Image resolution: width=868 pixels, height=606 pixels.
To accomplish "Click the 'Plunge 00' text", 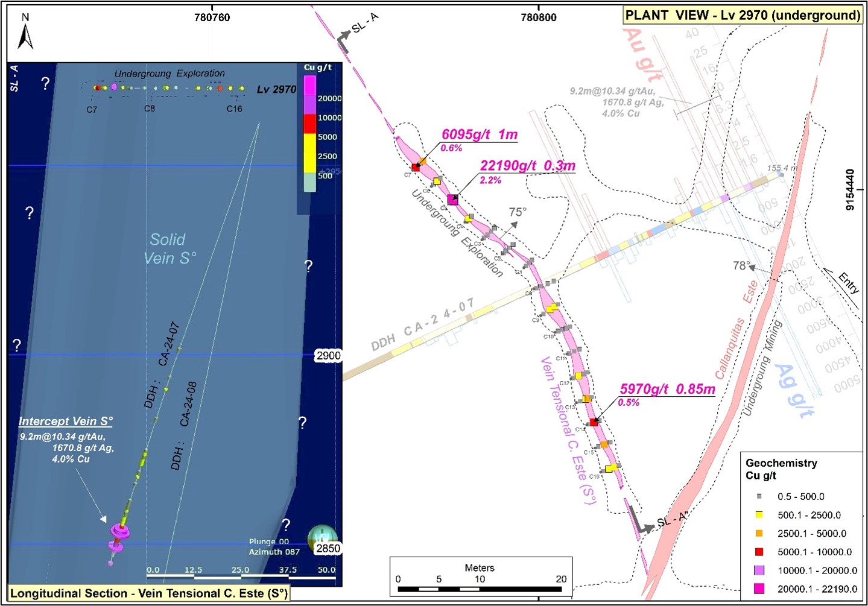I will [x=269, y=541].
